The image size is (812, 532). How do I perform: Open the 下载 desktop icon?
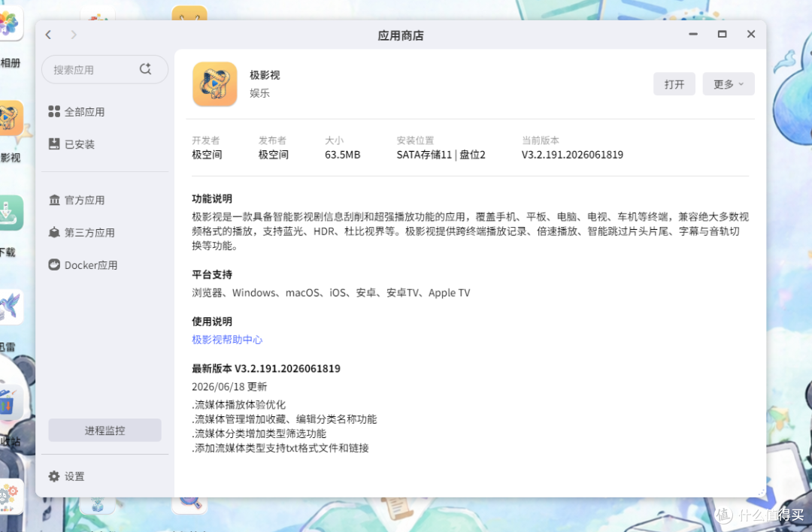pyautogui.click(x=11, y=213)
